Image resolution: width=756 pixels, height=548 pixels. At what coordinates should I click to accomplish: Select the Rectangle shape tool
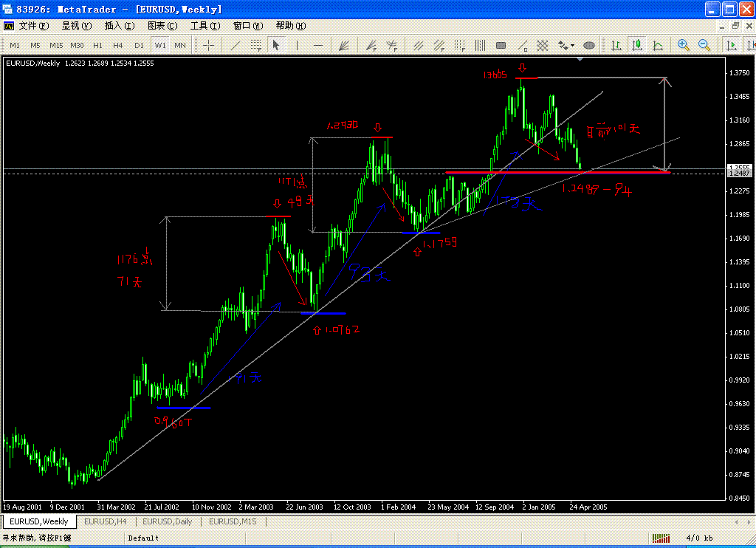501,45
